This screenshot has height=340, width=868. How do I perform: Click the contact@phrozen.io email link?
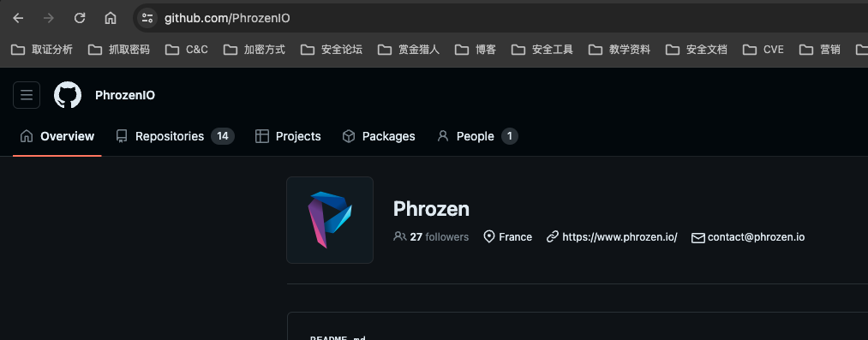[756, 237]
